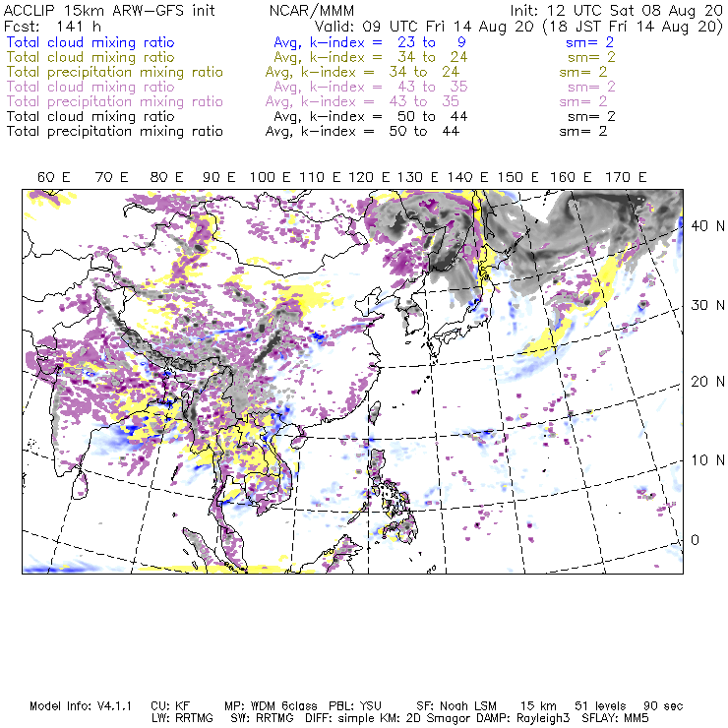
Task: Click the '140 E' longitude label
Action: pos(468,177)
